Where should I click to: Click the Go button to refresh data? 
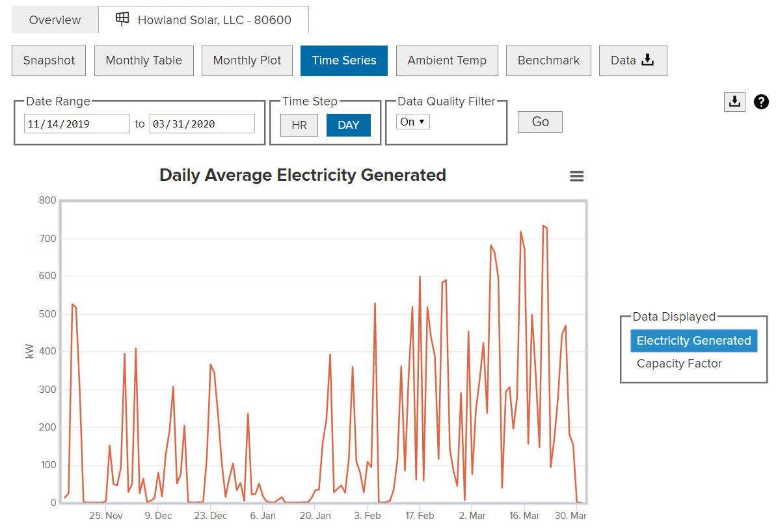[540, 122]
